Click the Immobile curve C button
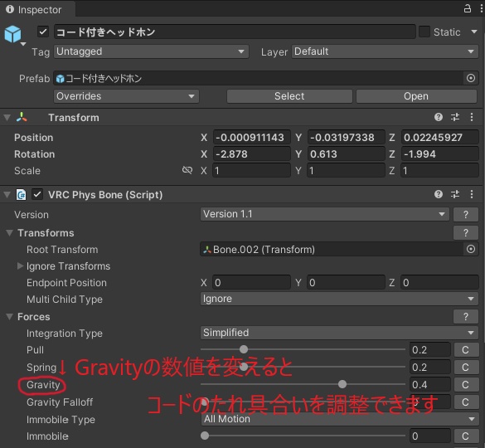Image resolution: width=485 pixels, height=448 pixels. (x=465, y=436)
